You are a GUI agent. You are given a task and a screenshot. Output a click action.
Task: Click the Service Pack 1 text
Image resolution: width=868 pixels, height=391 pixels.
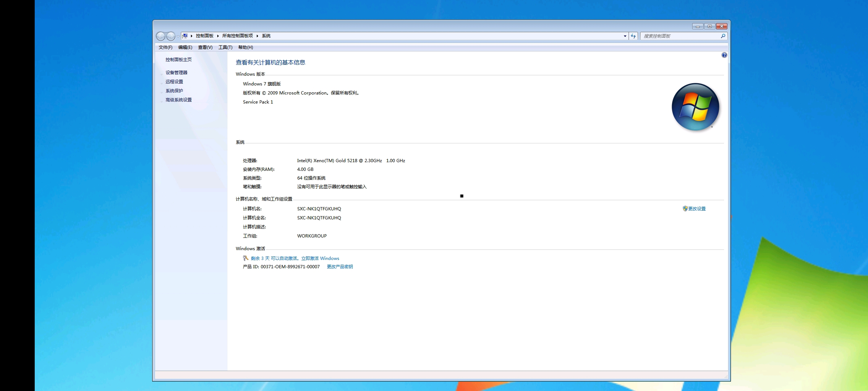pyautogui.click(x=258, y=102)
